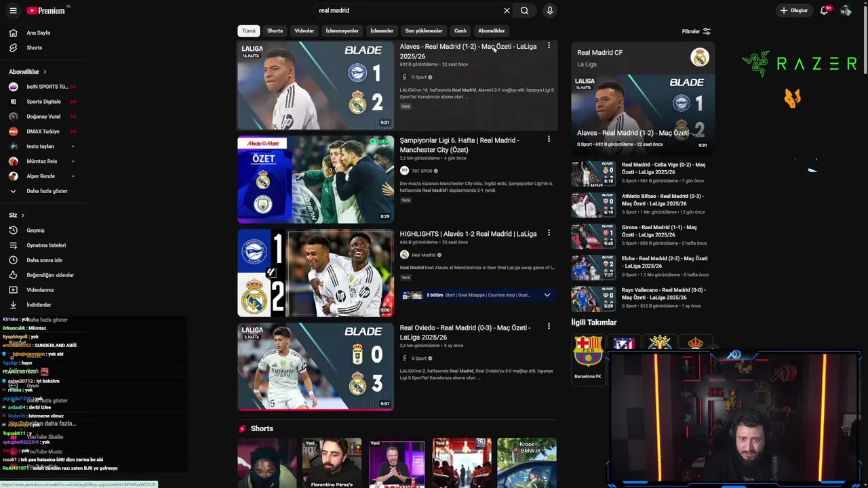Image resolution: width=868 pixels, height=488 pixels.
Task: Open the Florentino Pérez'e short
Action: (x=332, y=463)
